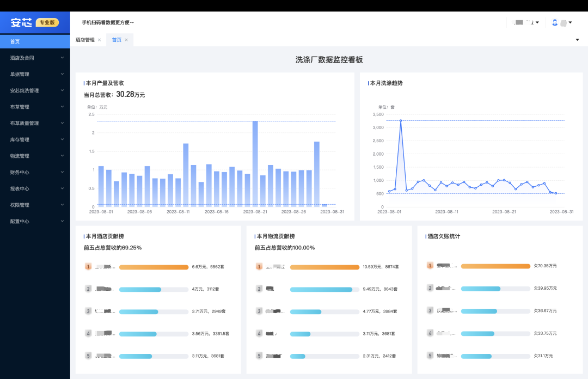588x379 pixels.
Task: Click the 手机扫码看数据更方便 link
Action: click(108, 22)
